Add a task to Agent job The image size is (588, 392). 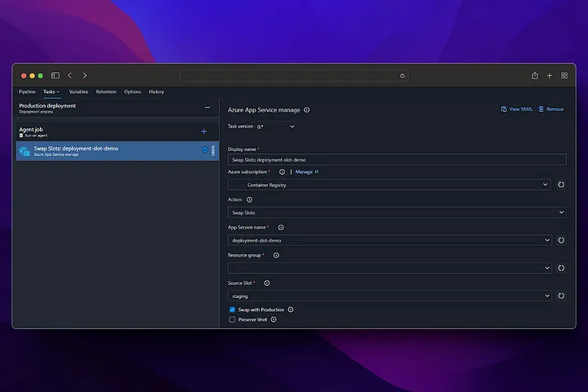click(x=204, y=131)
